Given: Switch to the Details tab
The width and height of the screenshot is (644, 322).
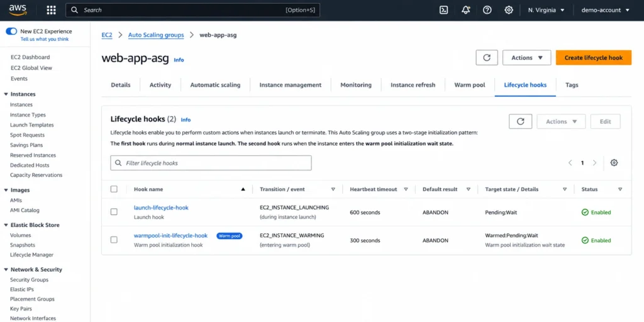Looking at the screenshot, I should click(121, 85).
